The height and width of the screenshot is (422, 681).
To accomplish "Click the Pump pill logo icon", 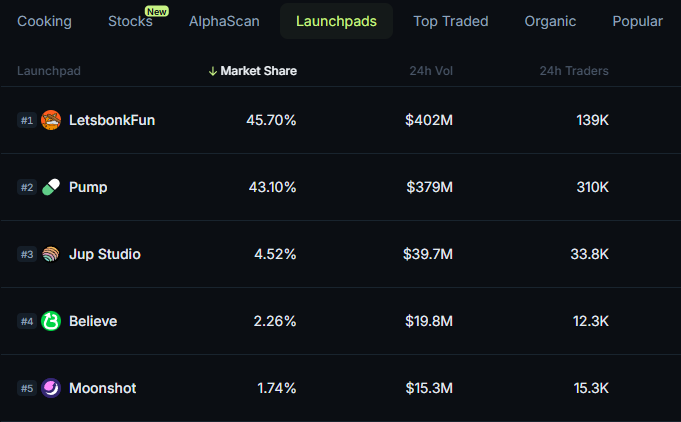I will coord(51,187).
